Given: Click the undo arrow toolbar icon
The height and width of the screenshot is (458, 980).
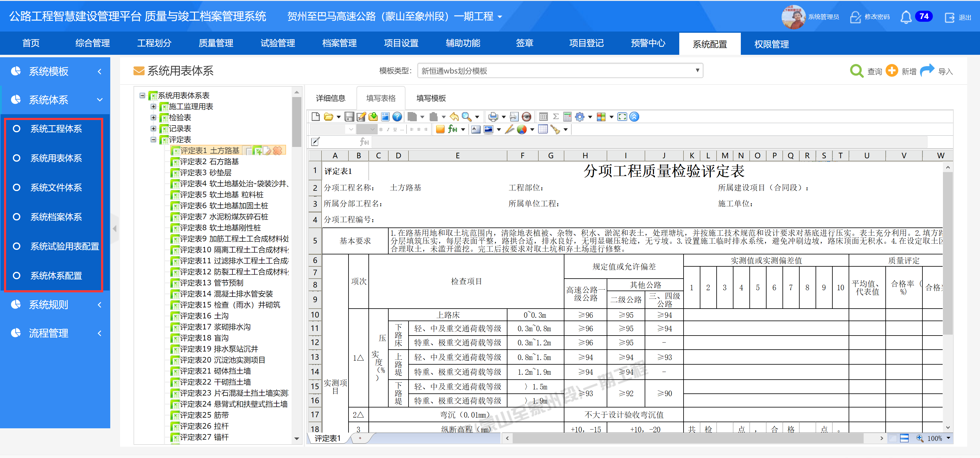Looking at the screenshot, I should coord(454,117).
